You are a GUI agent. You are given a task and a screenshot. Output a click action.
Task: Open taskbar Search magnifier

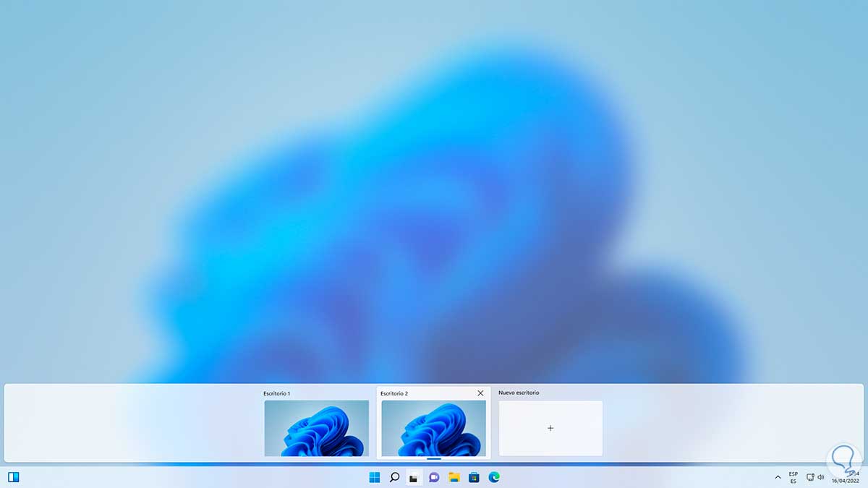pyautogui.click(x=394, y=477)
